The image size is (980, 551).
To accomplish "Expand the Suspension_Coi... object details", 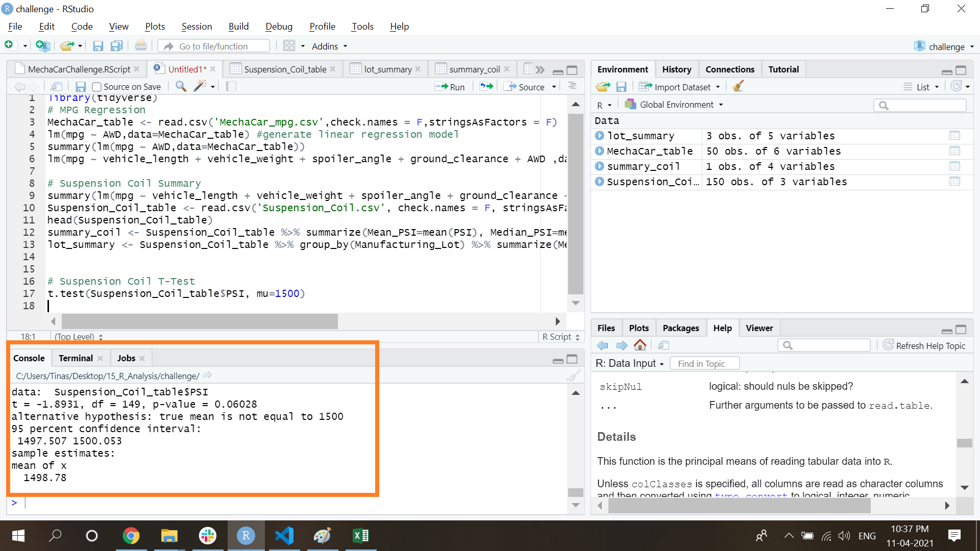I will pos(599,182).
